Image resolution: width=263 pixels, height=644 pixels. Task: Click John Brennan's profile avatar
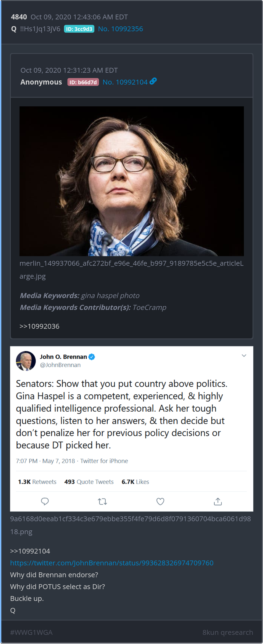point(26,361)
